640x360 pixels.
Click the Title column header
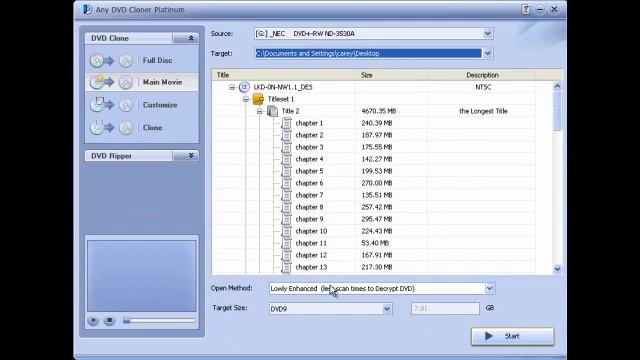(x=283, y=75)
